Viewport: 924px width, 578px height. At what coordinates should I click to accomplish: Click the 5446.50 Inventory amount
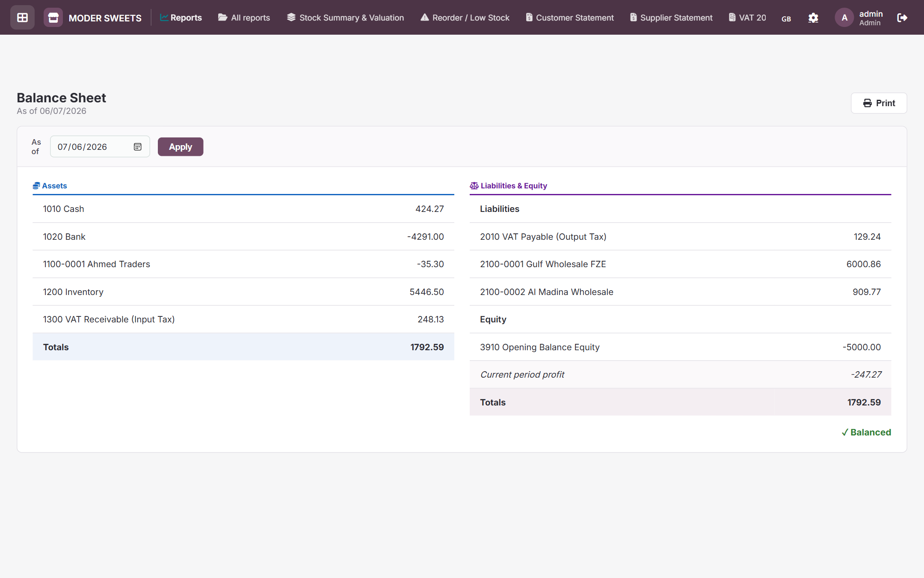click(x=426, y=292)
